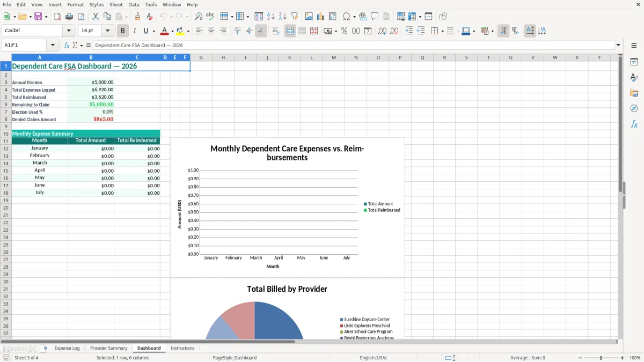Viewport: 644px width, 362px height.
Task: Open the Data menu
Action: 134,4
